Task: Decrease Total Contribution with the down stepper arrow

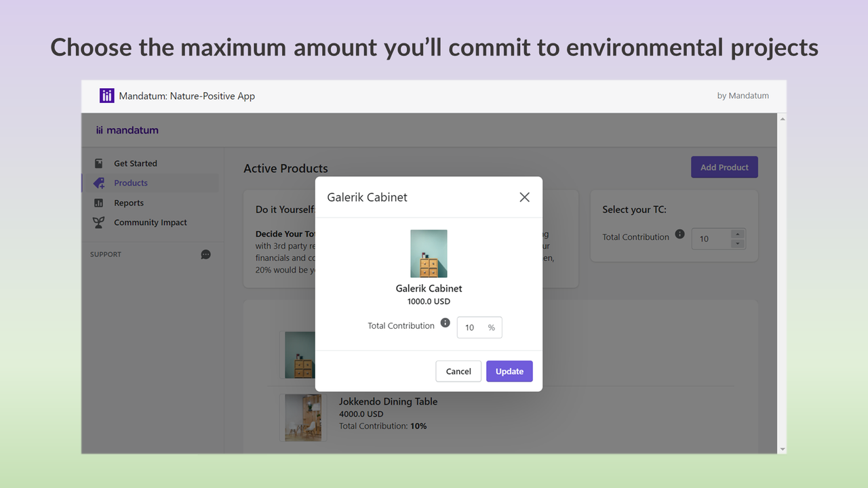Action: (x=738, y=243)
